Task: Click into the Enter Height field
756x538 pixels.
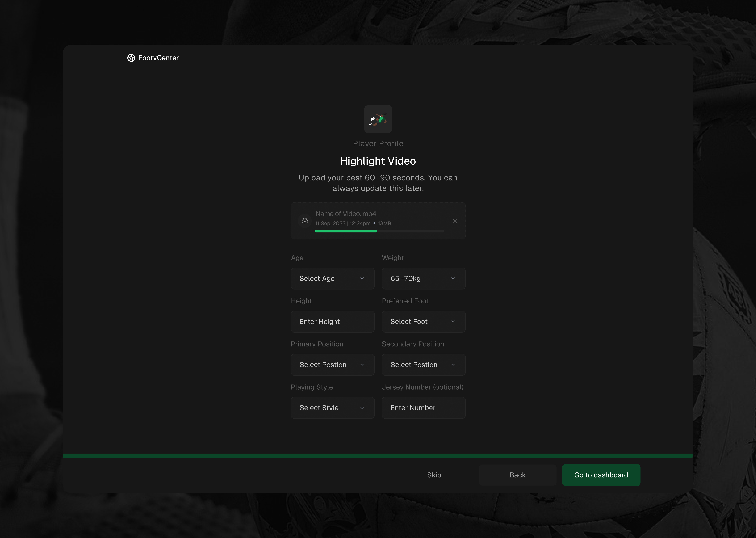Action: click(332, 322)
